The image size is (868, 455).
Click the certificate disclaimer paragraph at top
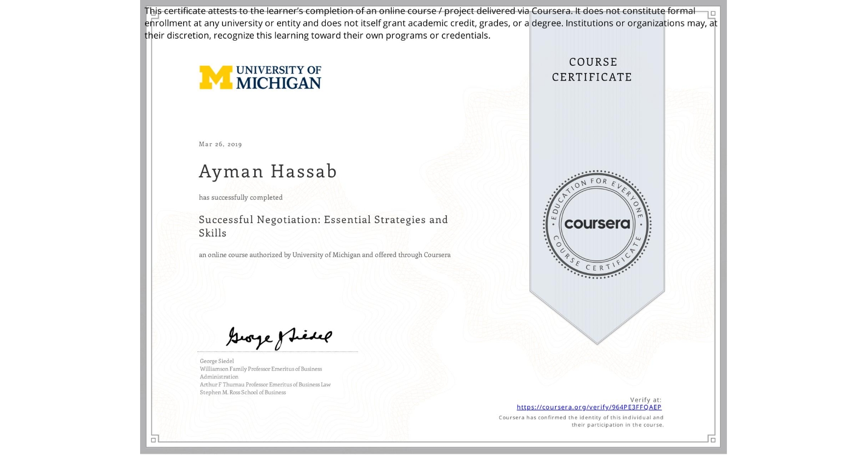coord(431,23)
